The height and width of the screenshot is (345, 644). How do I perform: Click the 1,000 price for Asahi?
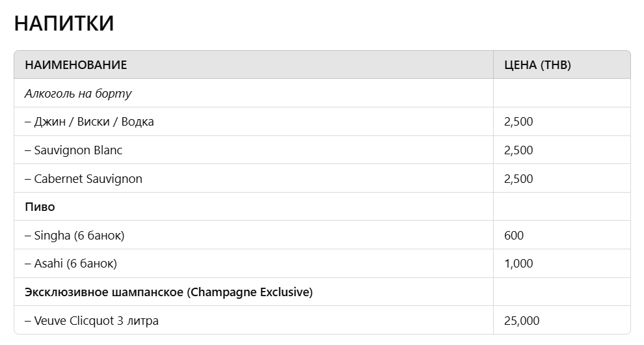tap(518, 264)
